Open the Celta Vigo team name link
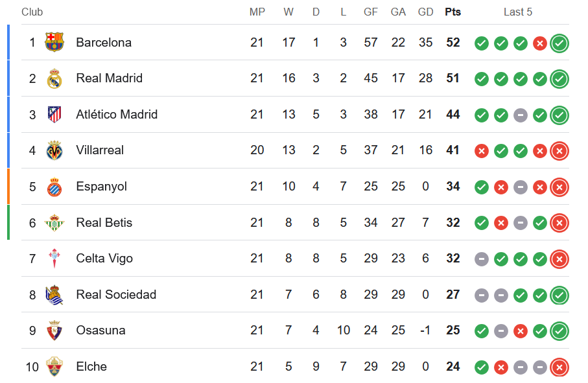The image size is (588, 383). click(104, 258)
